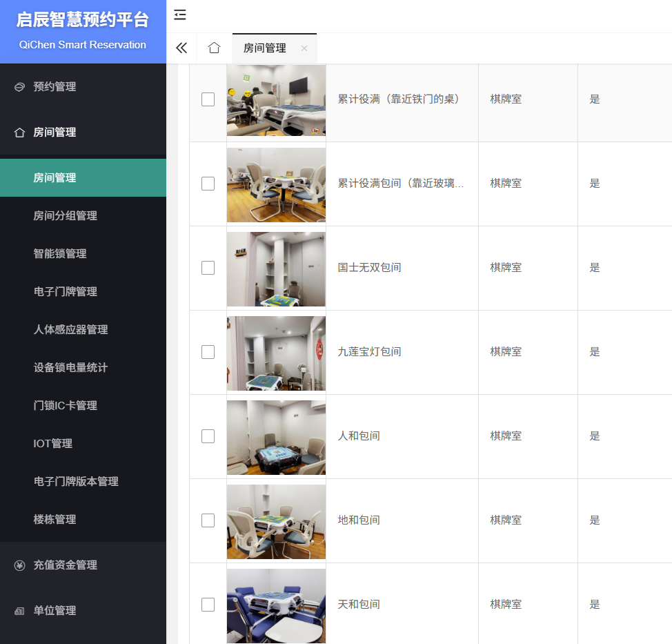Click the 启辰智慧预约平台 logo title
This screenshot has height=644, width=672.
(x=82, y=20)
